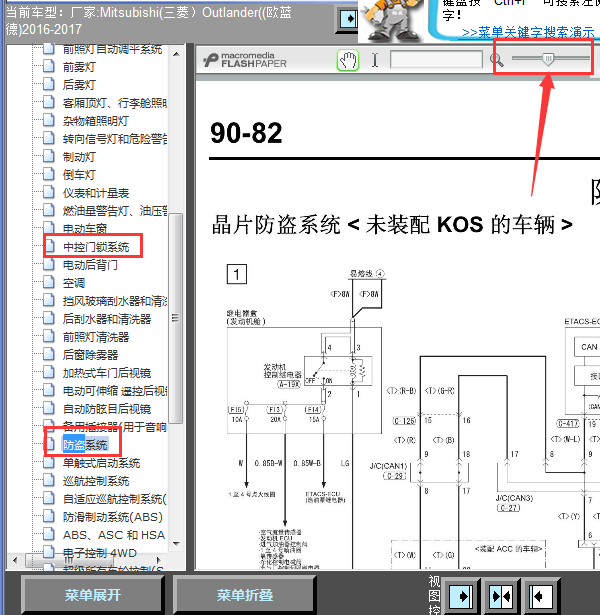
Task: Click the J/C(CAN1) label in diagram
Action: pos(388,466)
